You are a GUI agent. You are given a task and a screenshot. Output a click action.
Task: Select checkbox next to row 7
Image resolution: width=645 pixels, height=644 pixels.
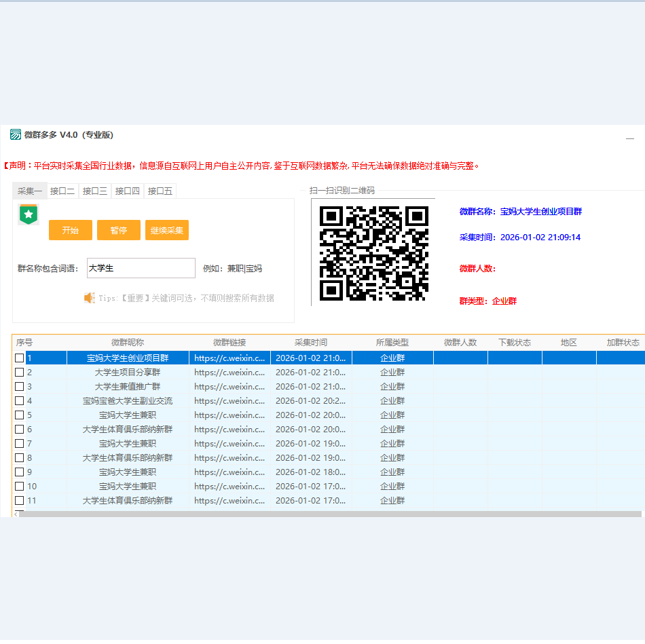(19, 444)
